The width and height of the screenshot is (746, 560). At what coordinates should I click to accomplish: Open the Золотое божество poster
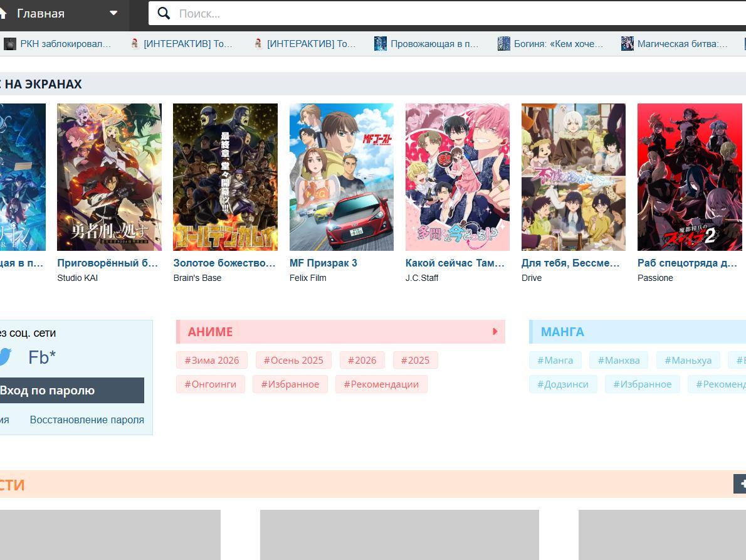tap(225, 177)
